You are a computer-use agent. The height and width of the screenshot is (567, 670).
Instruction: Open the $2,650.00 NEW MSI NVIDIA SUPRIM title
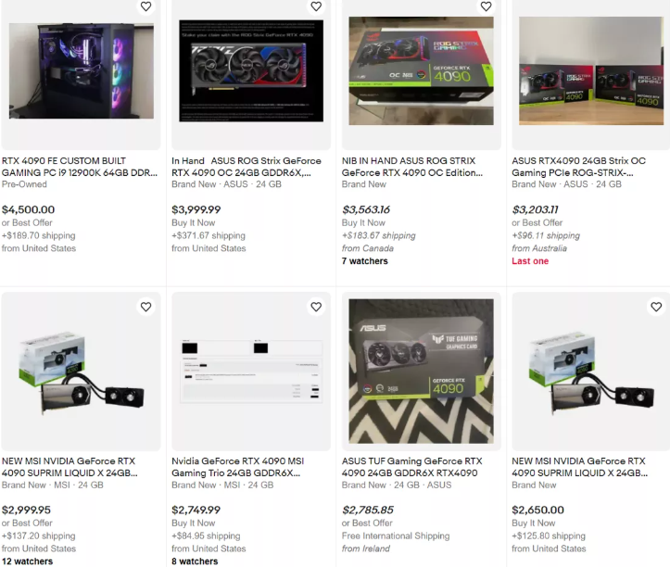(x=579, y=467)
